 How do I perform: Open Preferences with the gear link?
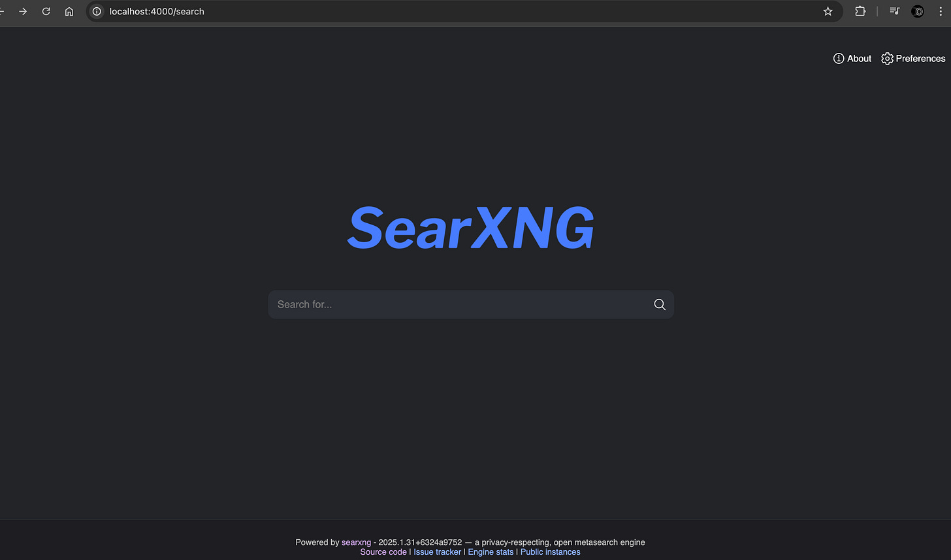pyautogui.click(x=912, y=59)
